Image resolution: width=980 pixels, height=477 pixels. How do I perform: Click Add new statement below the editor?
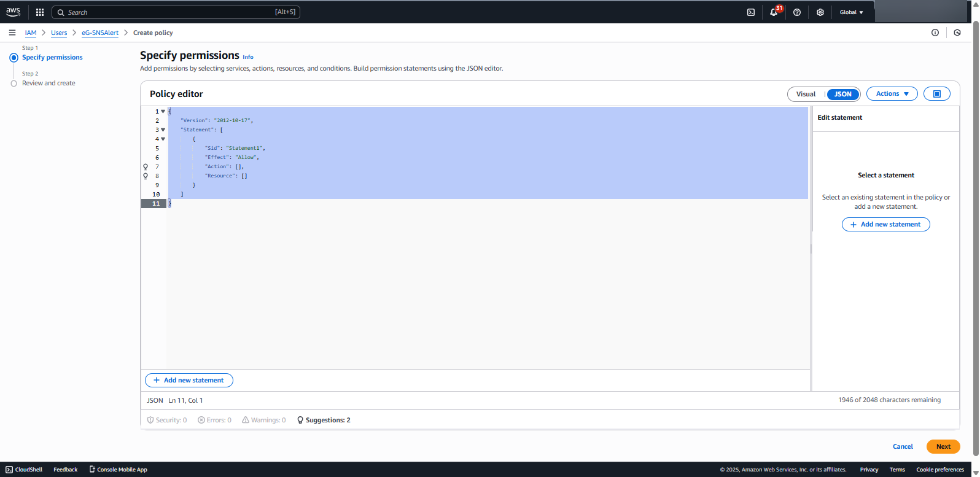[x=189, y=380]
